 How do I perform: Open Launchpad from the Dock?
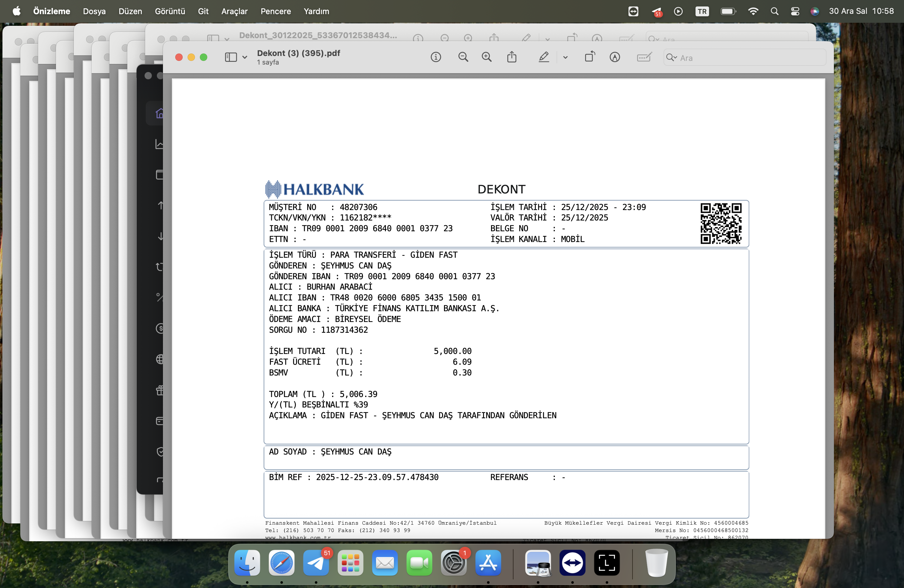pyautogui.click(x=350, y=562)
